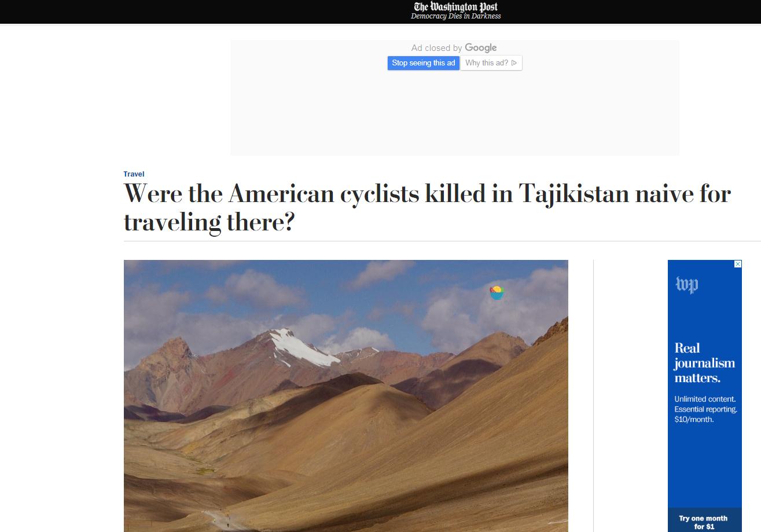Image resolution: width=761 pixels, height=532 pixels.
Task: Click the Ad closed by text
Action: click(437, 48)
